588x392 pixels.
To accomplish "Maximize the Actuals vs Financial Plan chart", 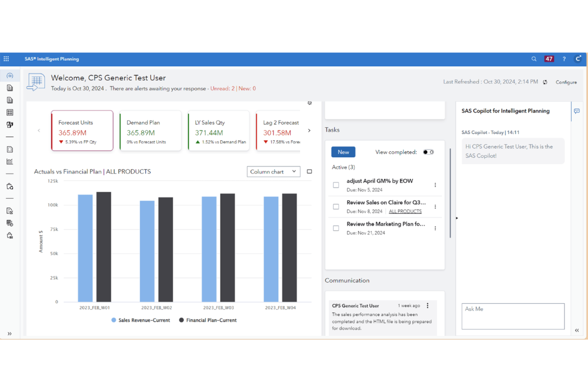I will pos(309,172).
